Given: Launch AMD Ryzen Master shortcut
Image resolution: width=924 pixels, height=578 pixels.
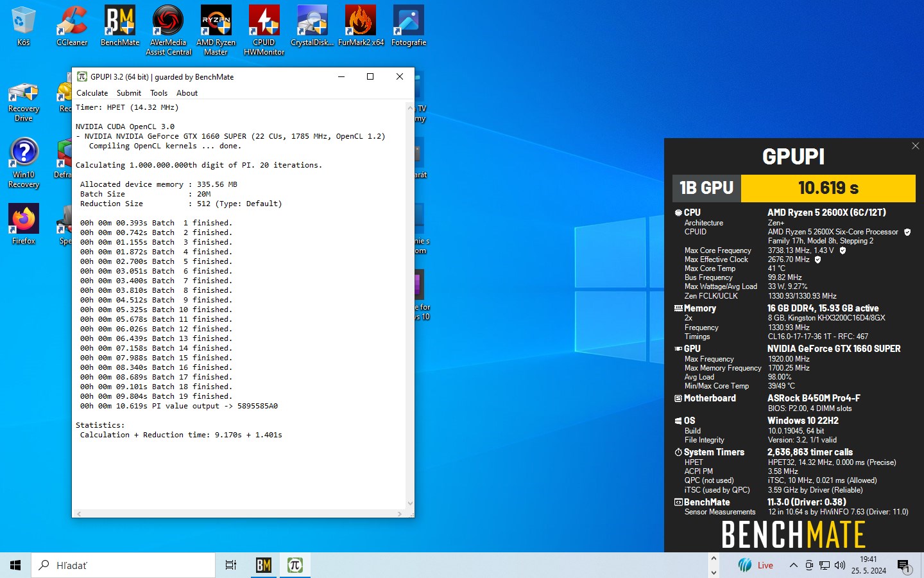Looking at the screenshot, I should point(216,30).
